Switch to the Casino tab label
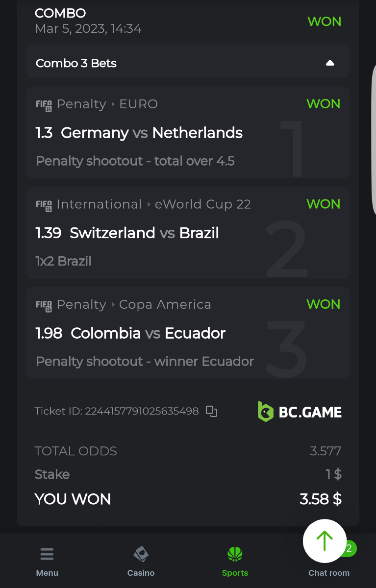 [141, 573]
